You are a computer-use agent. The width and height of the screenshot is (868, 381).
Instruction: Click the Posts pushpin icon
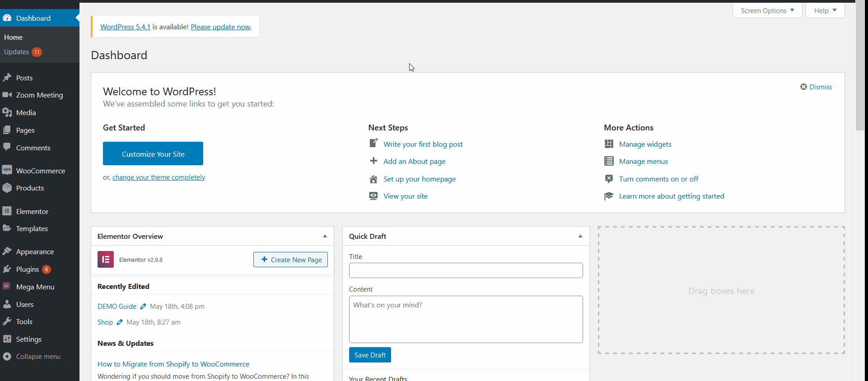click(7, 78)
